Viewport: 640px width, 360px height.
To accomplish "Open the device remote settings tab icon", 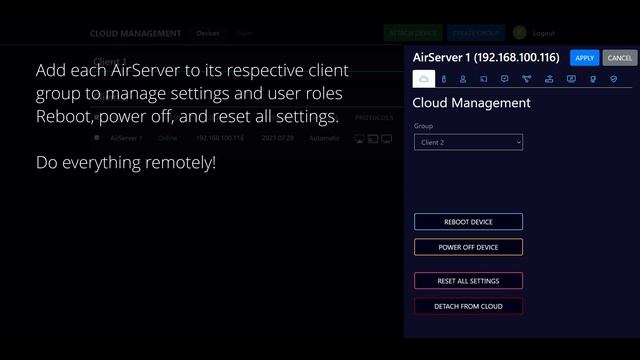I will 444,79.
